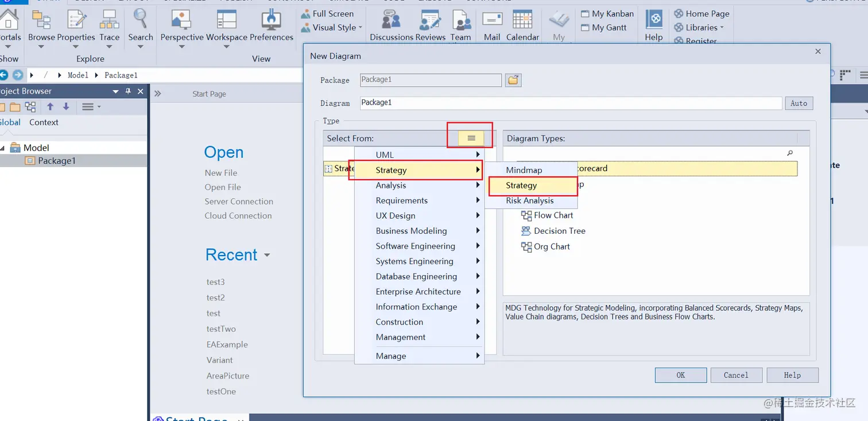This screenshot has width=868, height=421.
Task: Click the blue forward navigation arrow
Action: tap(18, 75)
